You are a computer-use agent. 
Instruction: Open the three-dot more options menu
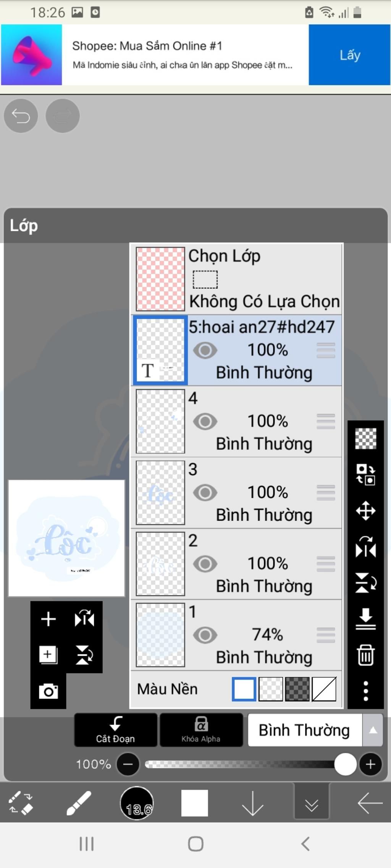pyautogui.click(x=365, y=691)
